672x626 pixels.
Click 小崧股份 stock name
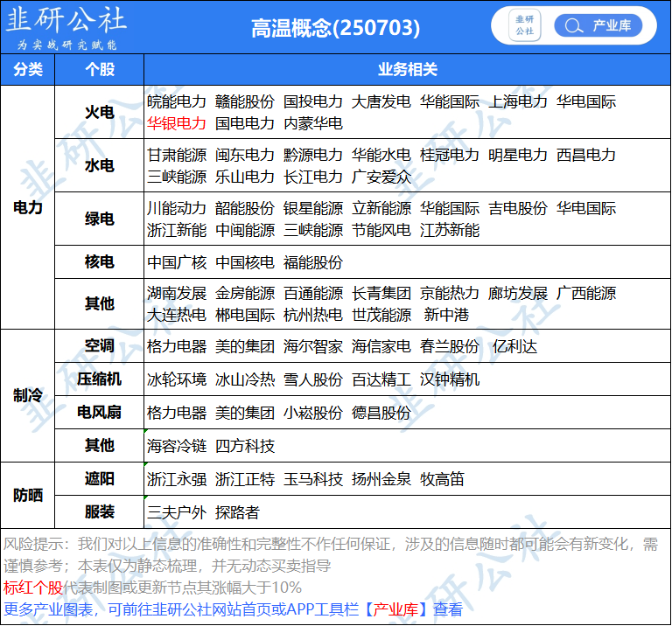coord(313,413)
